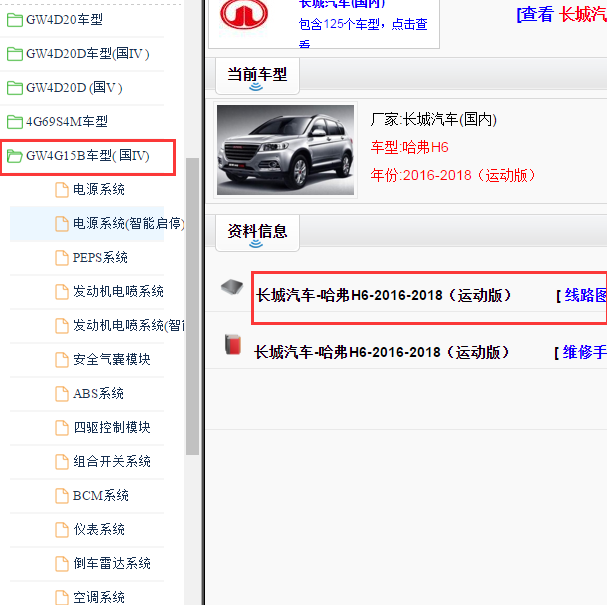Collapse the open GW4G15B车型 folder icon

(x=15, y=156)
